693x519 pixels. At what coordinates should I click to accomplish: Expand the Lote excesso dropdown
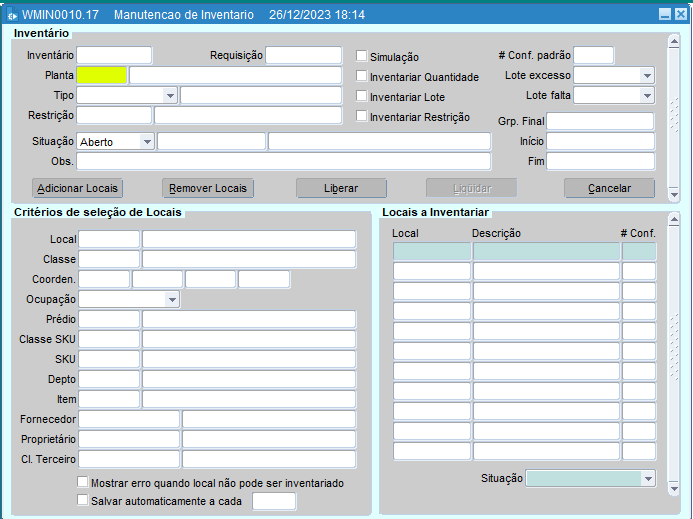[646, 76]
